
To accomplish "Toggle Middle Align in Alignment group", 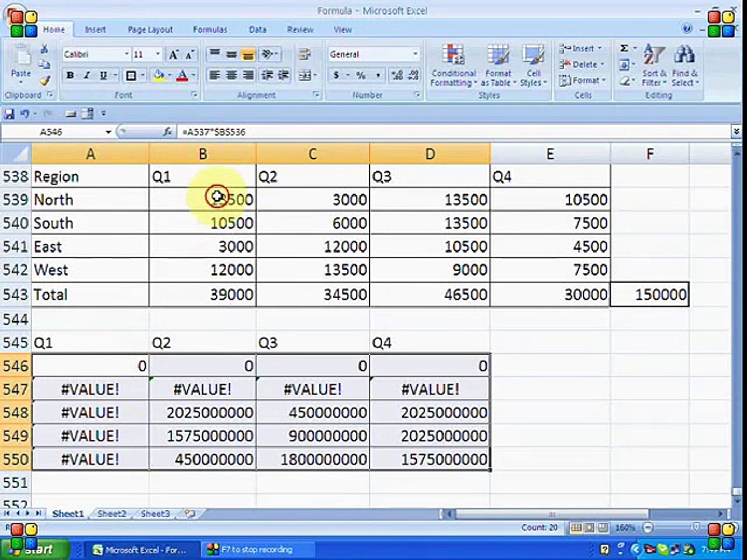I will pyautogui.click(x=231, y=54).
